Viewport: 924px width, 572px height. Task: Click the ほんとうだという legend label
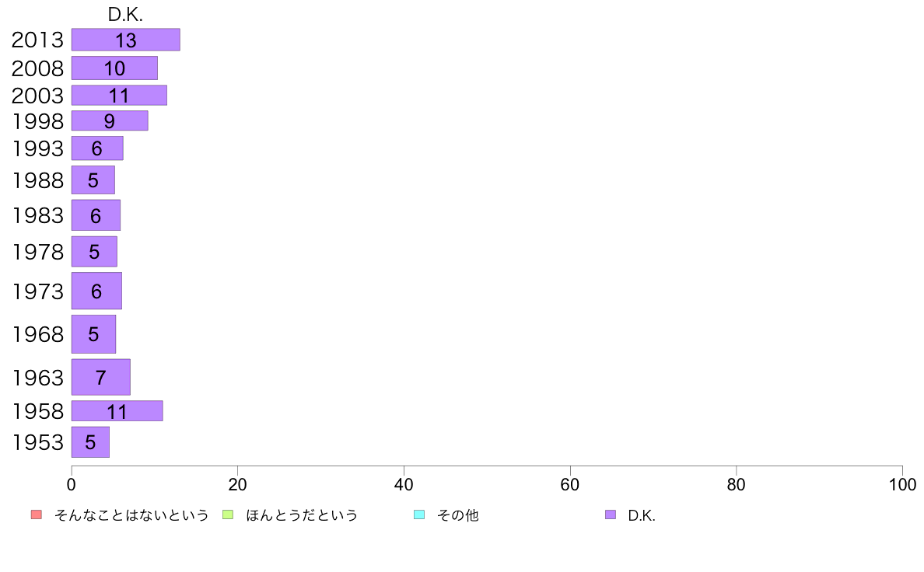302,515
